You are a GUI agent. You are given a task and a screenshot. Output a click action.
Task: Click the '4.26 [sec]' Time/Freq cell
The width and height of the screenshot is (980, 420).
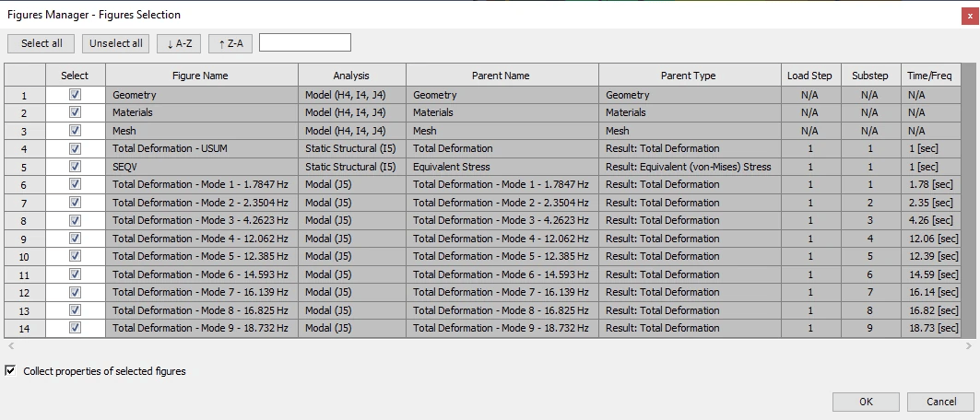point(930,220)
